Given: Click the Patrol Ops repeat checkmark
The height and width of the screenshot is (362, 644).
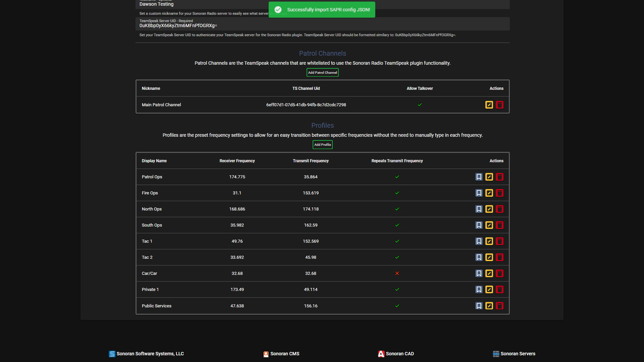Looking at the screenshot, I should [397, 177].
